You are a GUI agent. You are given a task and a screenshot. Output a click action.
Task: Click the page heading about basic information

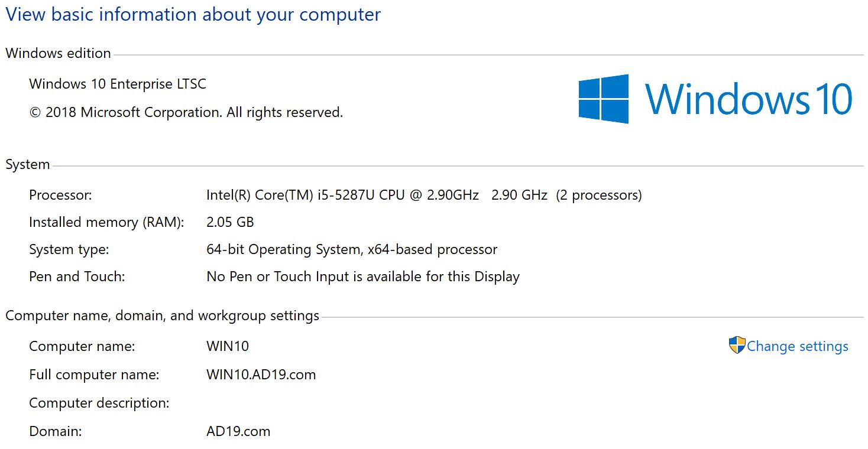click(193, 14)
